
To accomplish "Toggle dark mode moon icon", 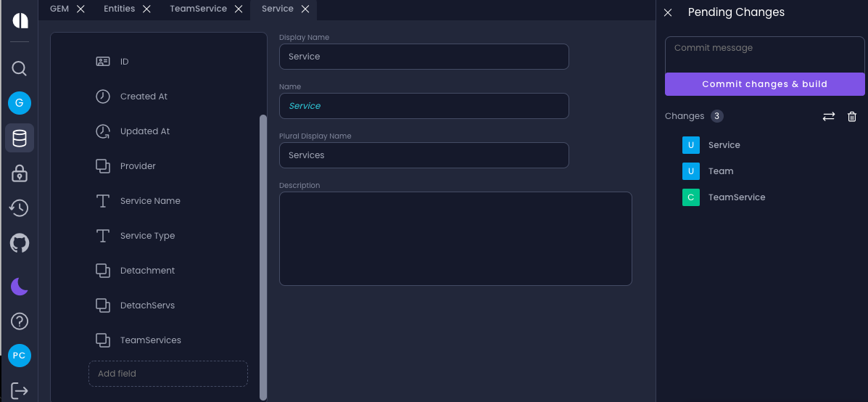I will tap(20, 287).
